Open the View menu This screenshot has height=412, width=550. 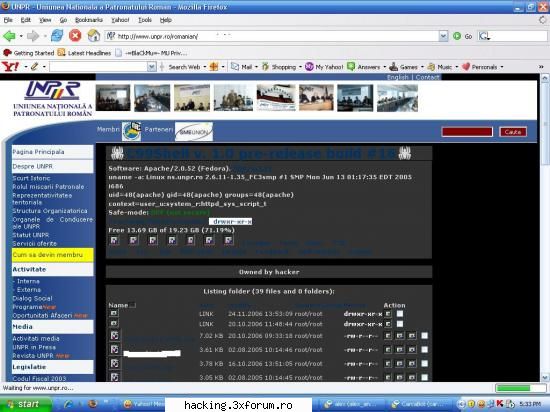coord(45,20)
